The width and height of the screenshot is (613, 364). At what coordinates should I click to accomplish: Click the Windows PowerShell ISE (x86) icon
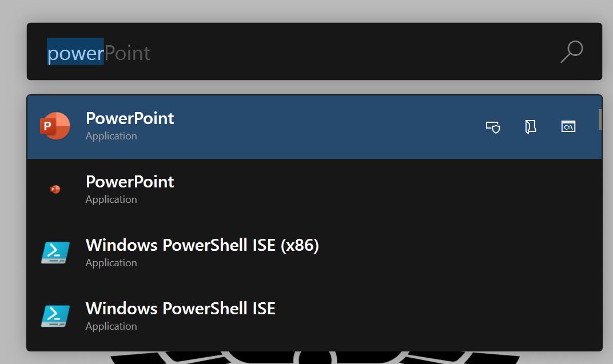coord(55,253)
